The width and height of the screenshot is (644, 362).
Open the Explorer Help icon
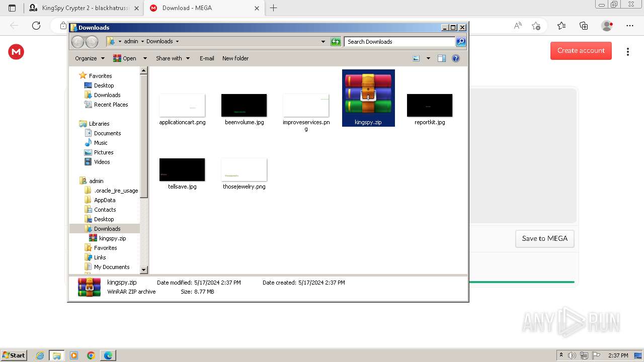click(456, 58)
